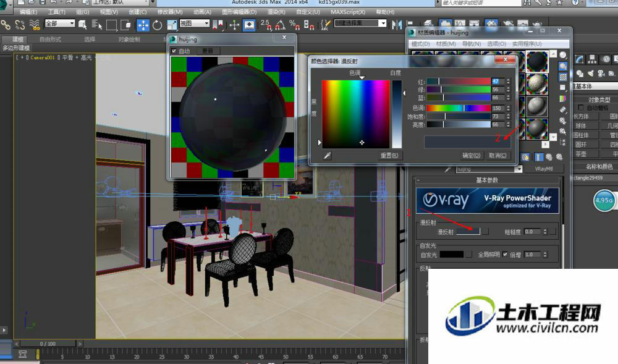
Task: Adjust the 倍增 value spinner
Action: tap(545, 255)
